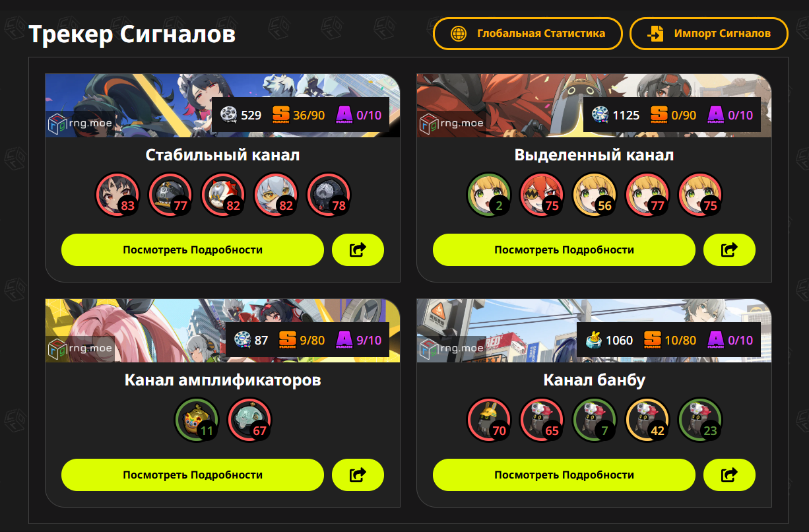This screenshot has height=532, width=809.
Task: Open Глобальная Статистика page
Action: (528, 34)
